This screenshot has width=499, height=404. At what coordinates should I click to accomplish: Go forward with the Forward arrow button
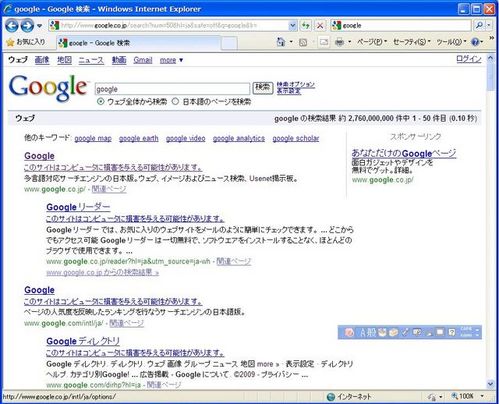pyautogui.click(x=27, y=26)
